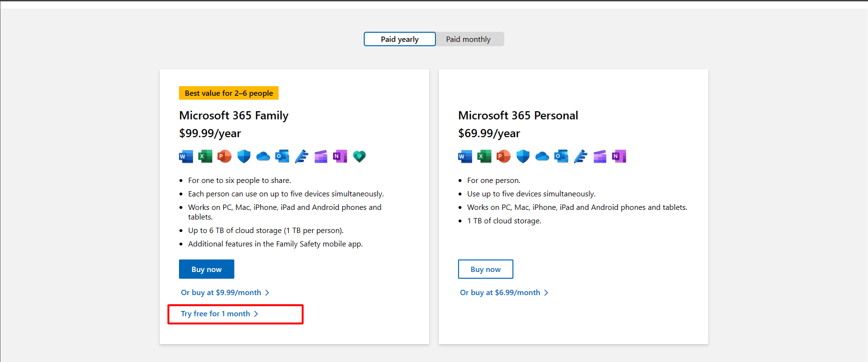Click the Excel icon in the Personal plan
Image resolution: width=868 pixels, height=362 pixels.
pos(484,156)
